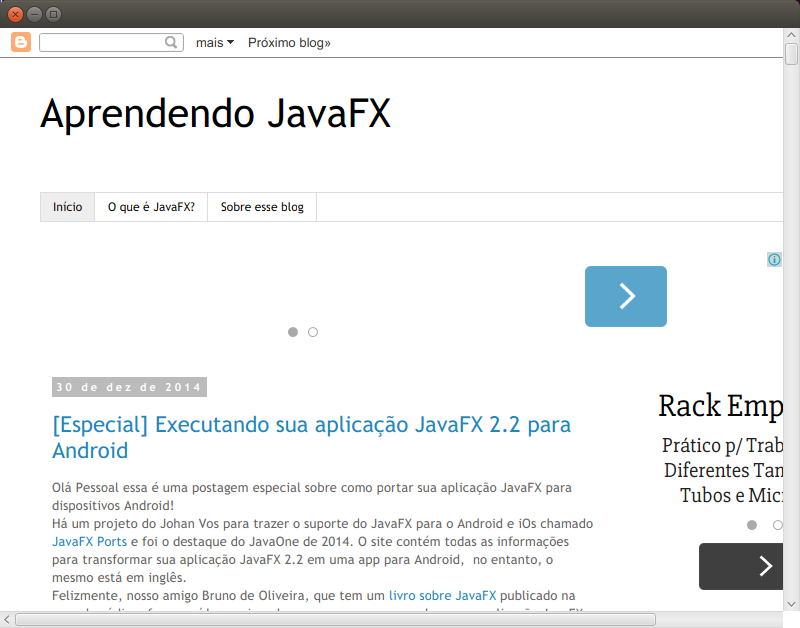Follow the 'Próximo blog»' link
This screenshot has width=800, height=628.
[288, 42]
